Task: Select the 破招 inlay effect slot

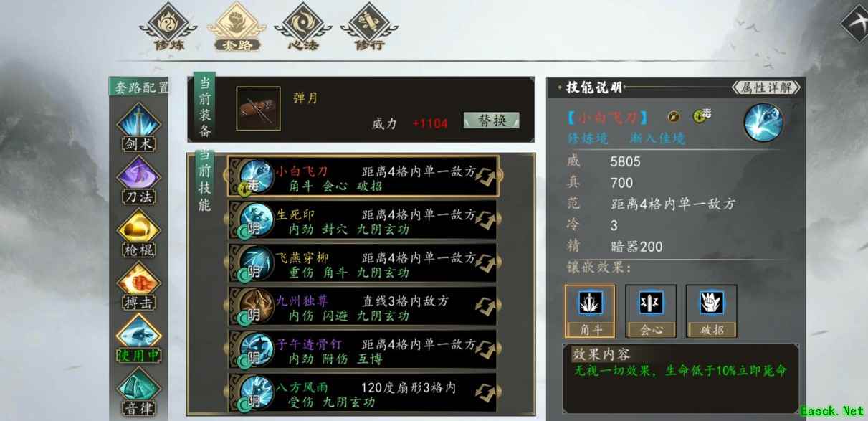Action: coord(711,311)
